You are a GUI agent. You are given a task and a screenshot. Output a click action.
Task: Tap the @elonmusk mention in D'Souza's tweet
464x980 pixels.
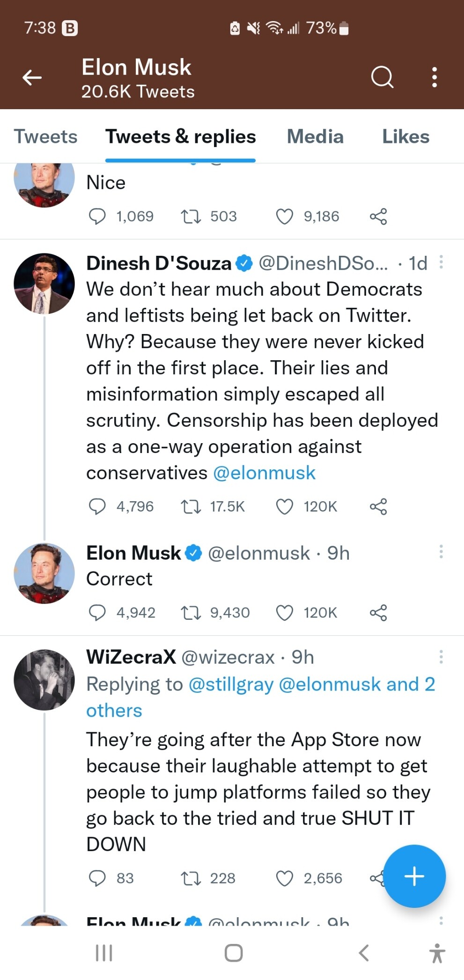pos(265,473)
